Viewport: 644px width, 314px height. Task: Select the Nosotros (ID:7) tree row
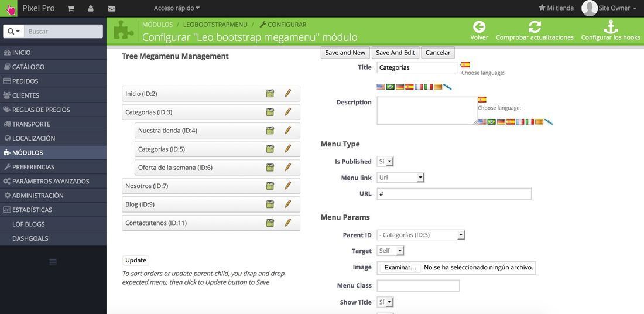(211, 186)
